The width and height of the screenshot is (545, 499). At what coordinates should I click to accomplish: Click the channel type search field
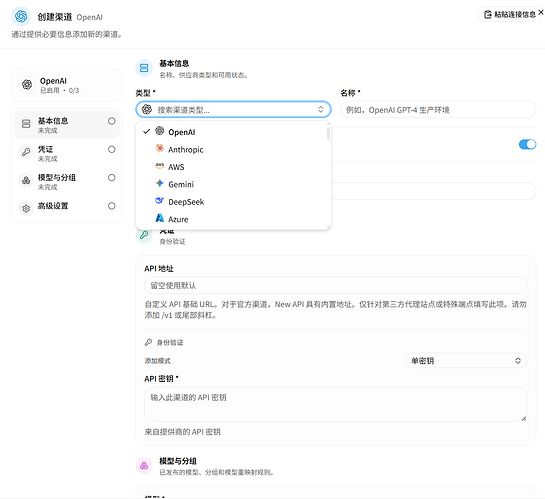(x=233, y=110)
